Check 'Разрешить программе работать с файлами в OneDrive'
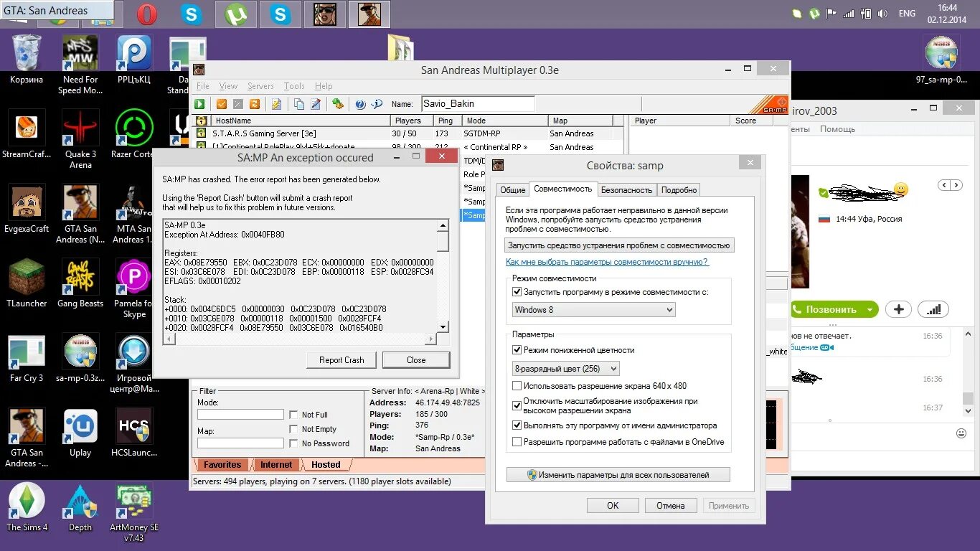Viewport: 980px width, 551px height. point(517,442)
